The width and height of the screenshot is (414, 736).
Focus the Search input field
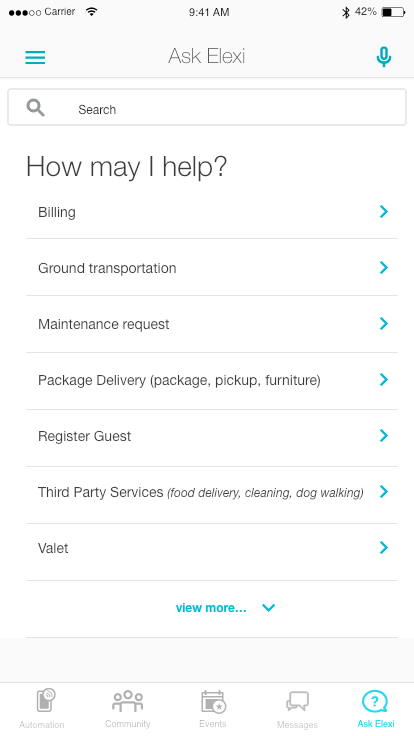pyautogui.click(x=207, y=107)
